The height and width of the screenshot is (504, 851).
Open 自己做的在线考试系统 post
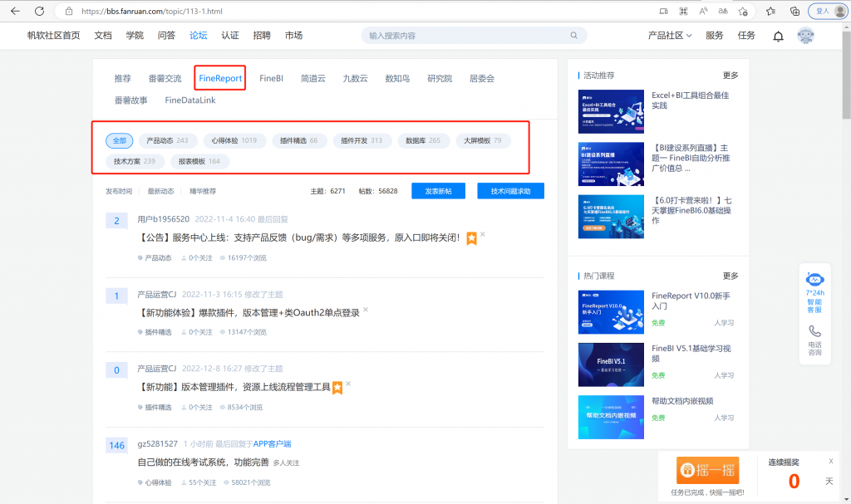point(203,462)
